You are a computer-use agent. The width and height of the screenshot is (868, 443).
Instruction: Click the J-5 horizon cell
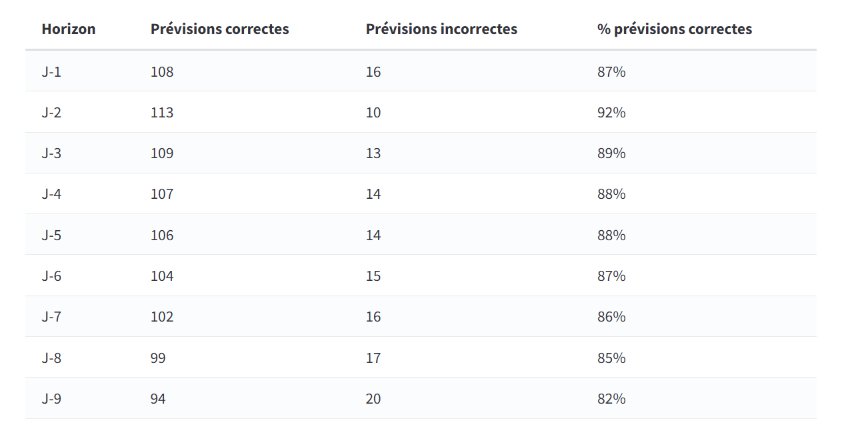point(51,236)
